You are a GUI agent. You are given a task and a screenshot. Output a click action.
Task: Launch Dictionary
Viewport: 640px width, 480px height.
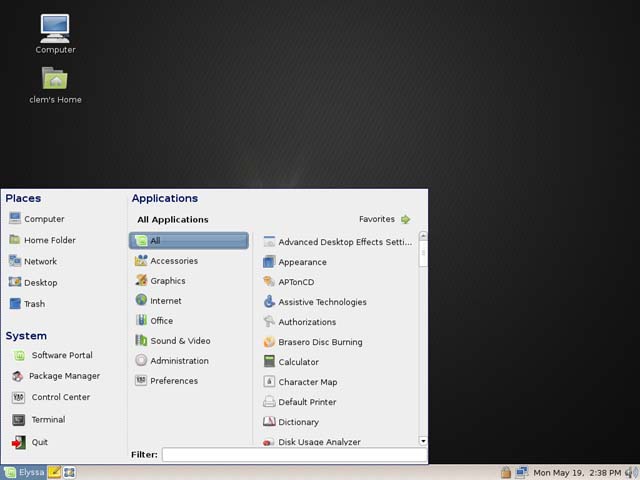291,422
